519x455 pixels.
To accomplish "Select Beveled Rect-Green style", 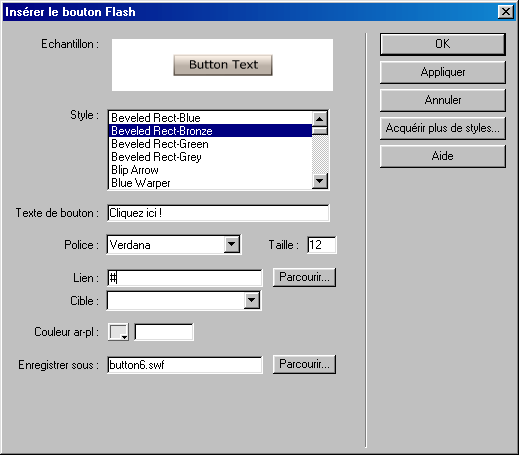I will (x=210, y=144).
